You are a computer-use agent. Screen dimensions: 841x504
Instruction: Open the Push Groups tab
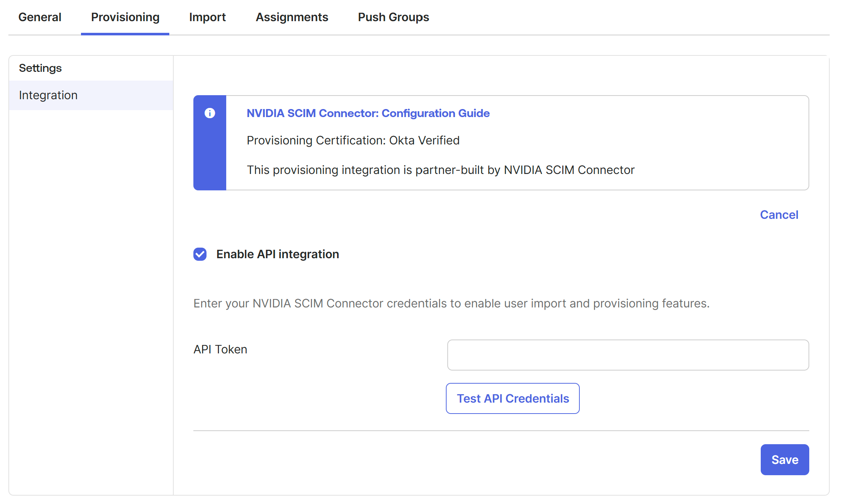393,17
